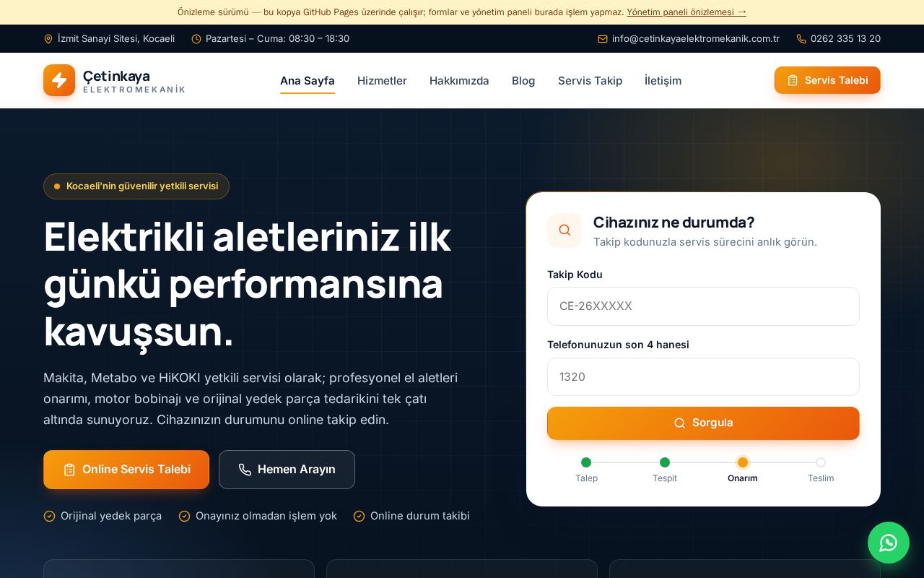
Task: Open Servis Takip in navigation
Action: 590,81
